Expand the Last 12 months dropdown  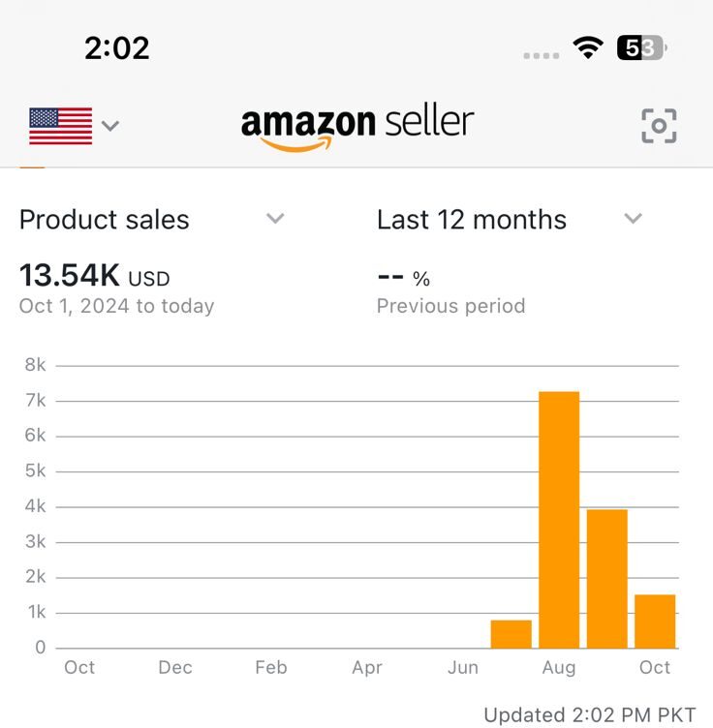(633, 219)
